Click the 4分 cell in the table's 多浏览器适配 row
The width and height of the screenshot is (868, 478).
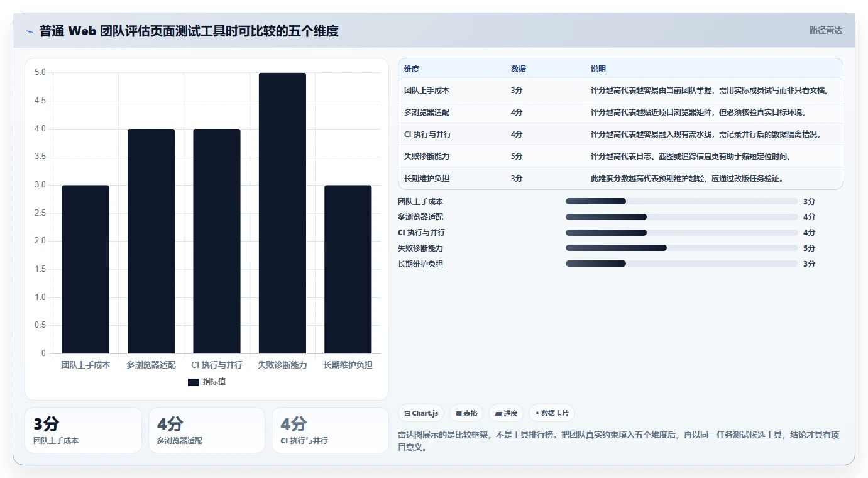click(x=517, y=113)
